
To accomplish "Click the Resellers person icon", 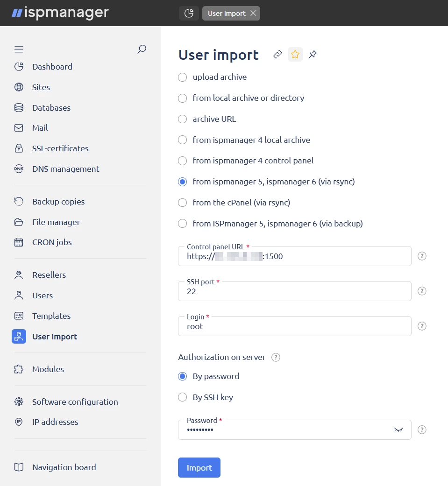I will [x=19, y=275].
